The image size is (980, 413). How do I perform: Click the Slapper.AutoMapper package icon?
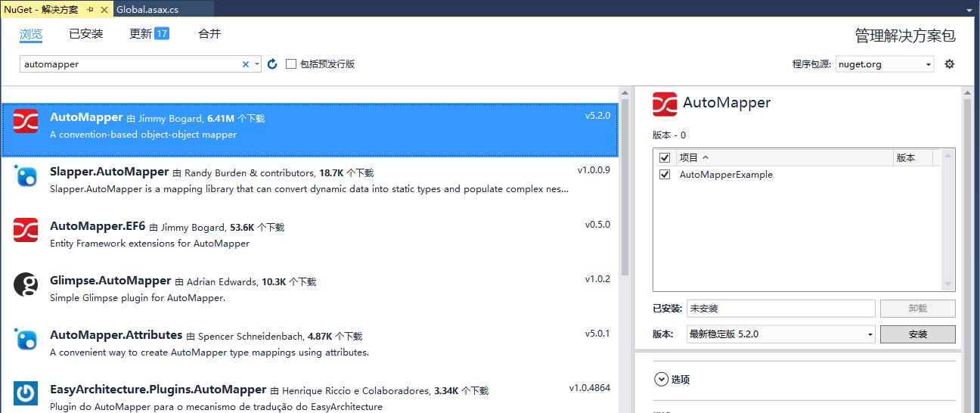coord(26,175)
